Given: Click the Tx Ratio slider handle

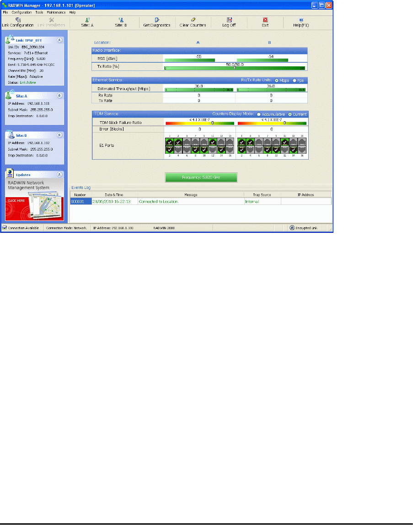Looking at the screenshot, I should 235,68.
